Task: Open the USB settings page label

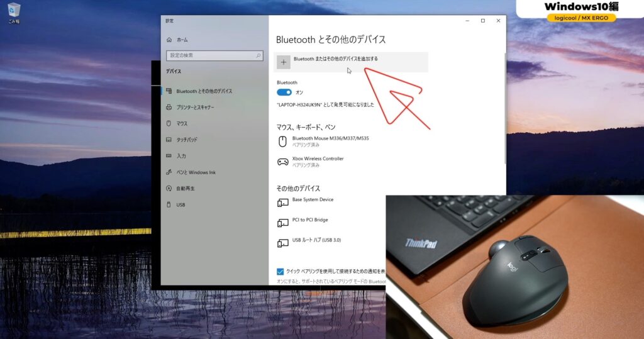Action: coord(180,204)
